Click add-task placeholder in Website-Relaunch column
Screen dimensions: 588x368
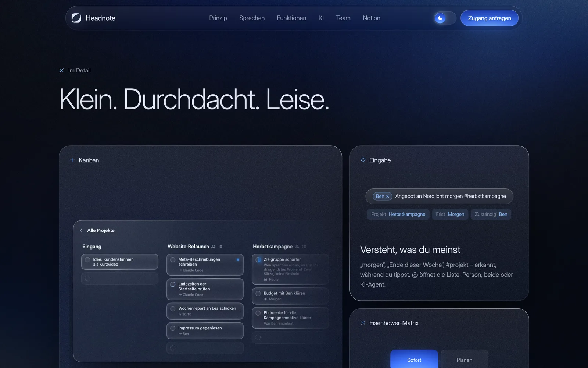205,348
